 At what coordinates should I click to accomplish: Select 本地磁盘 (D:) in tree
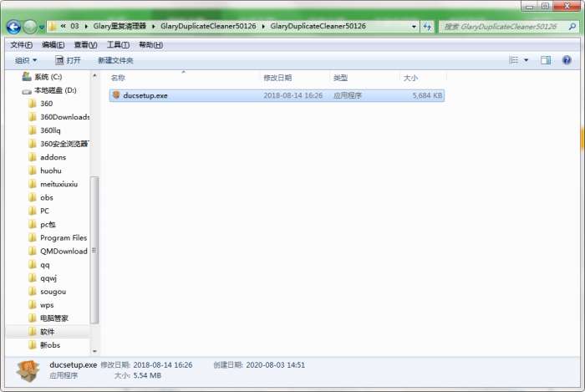55,90
